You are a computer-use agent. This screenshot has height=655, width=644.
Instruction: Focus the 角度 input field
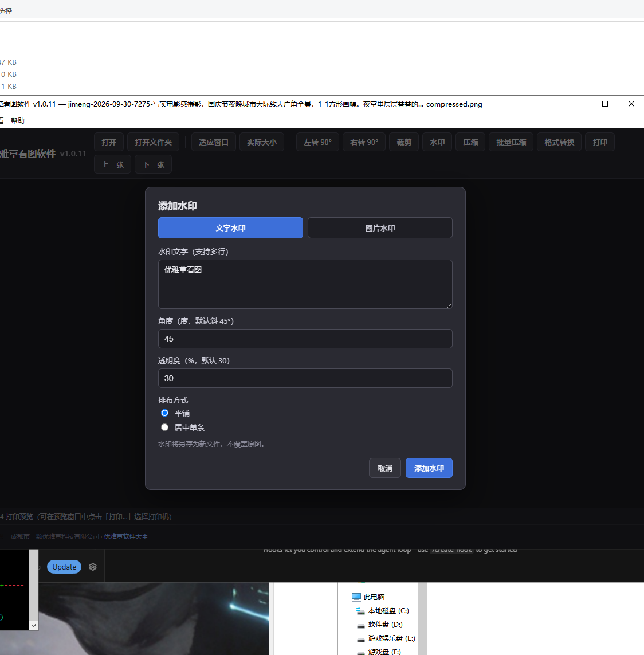(305, 339)
